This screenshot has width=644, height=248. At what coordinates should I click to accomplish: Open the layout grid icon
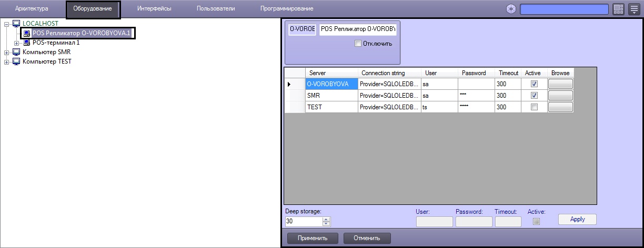[618, 9]
